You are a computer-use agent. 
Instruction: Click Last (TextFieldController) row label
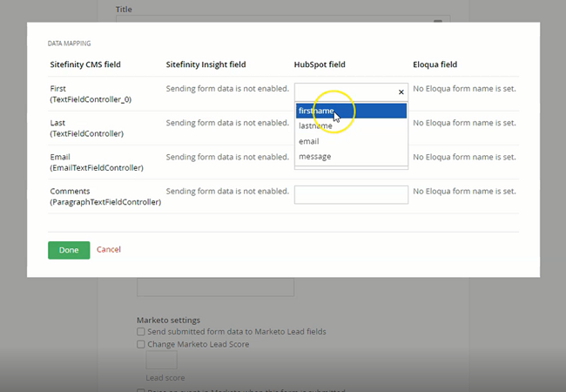point(86,128)
